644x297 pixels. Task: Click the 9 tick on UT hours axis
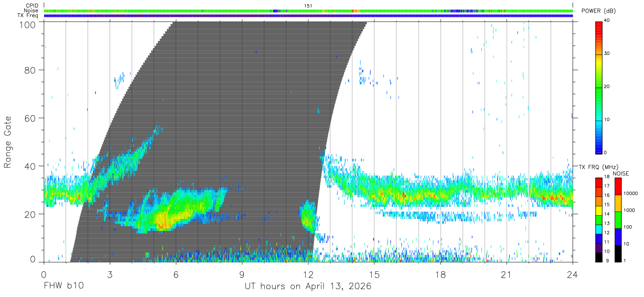pyautogui.click(x=242, y=274)
